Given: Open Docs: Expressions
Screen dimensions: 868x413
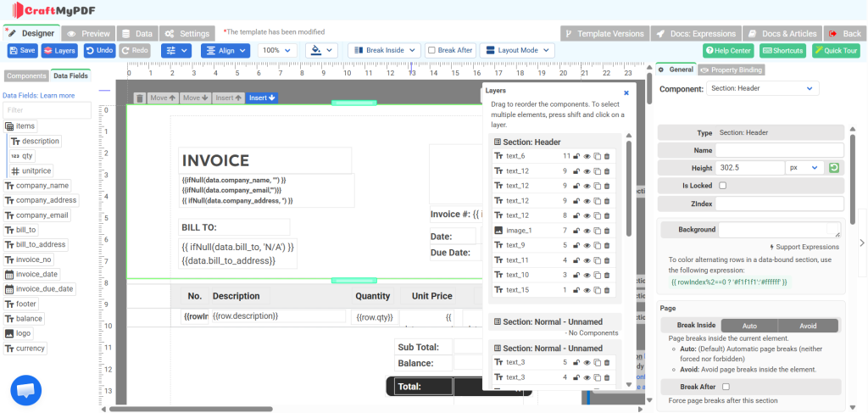Looking at the screenshot, I should 695,33.
